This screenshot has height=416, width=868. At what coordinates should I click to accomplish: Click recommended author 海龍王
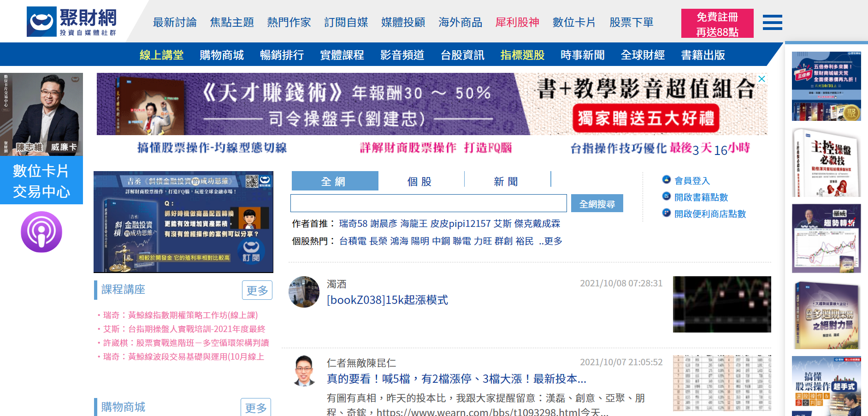413,224
